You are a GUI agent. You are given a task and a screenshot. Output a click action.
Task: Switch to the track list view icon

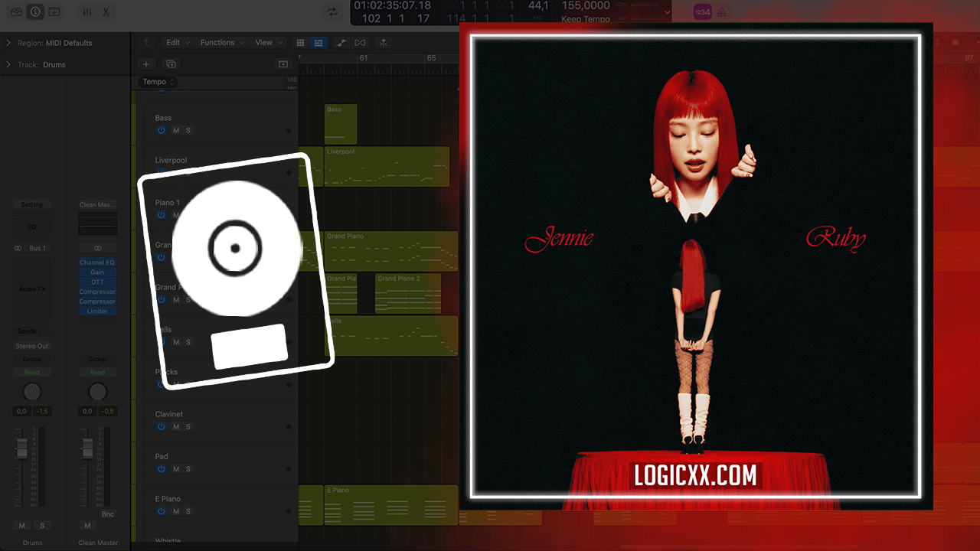319,43
